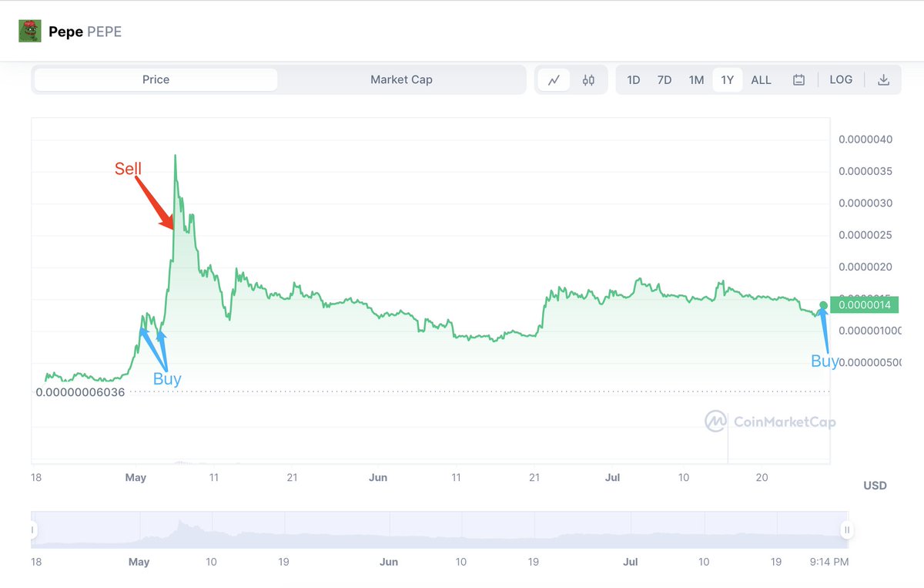This screenshot has width=924, height=588.
Task: Choose the 7D time range
Action: coord(665,80)
